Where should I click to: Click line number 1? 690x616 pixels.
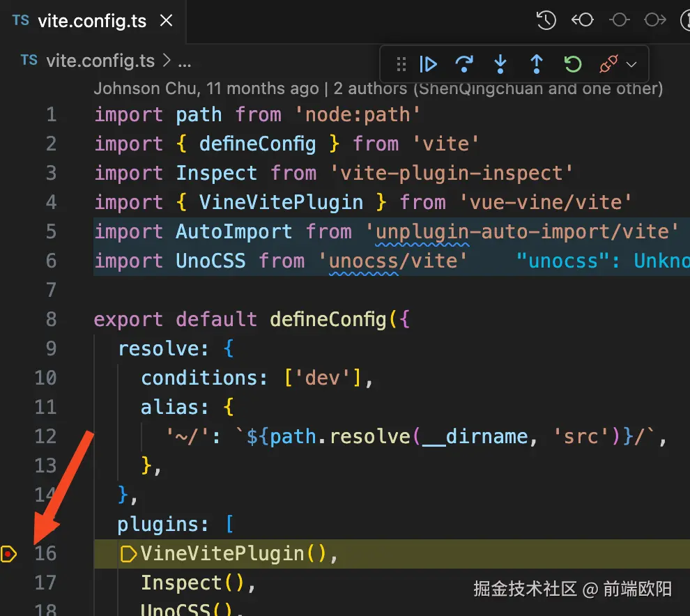pyautogui.click(x=52, y=114)
